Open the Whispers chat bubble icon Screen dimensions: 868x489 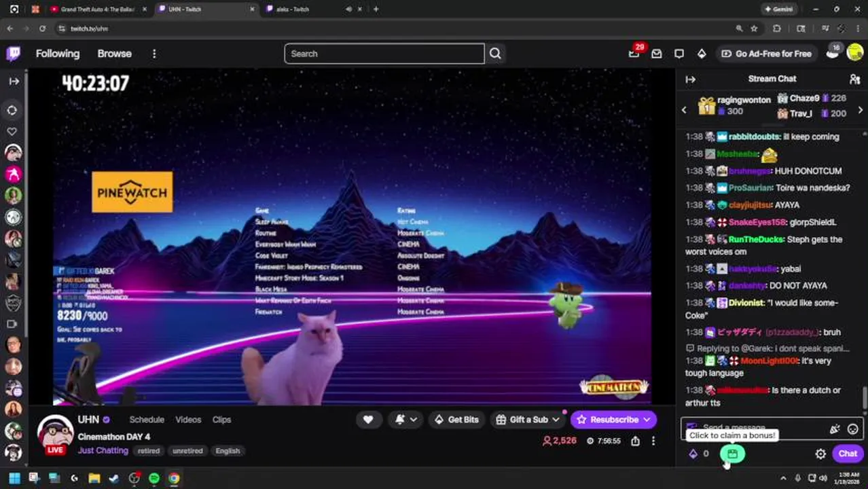[679, 54]
